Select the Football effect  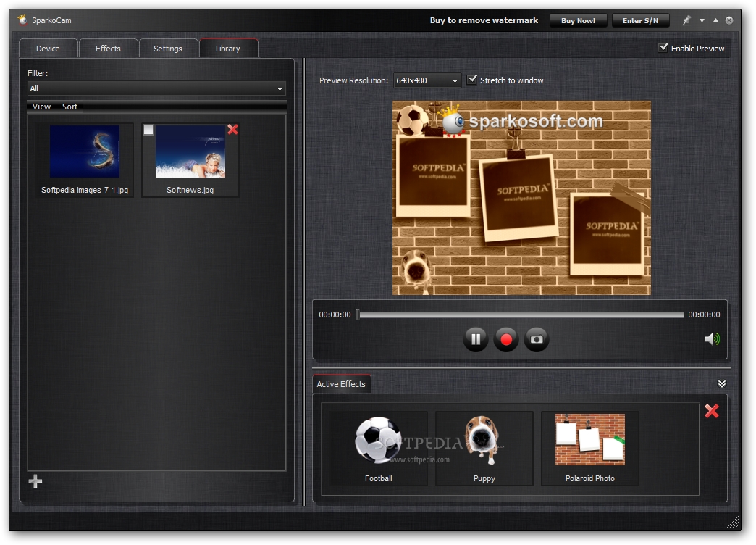pyautogui.click(x=379, y=449)
